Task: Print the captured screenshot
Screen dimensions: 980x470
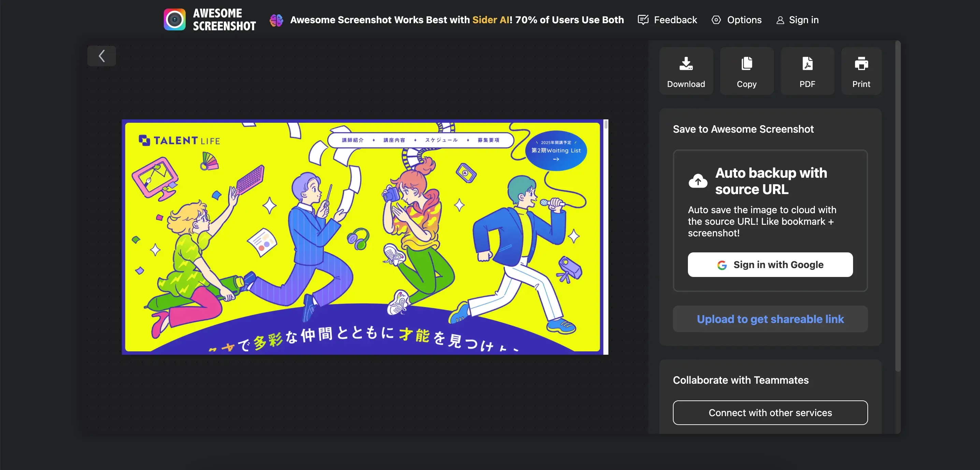Action: pyautogui.click(x=861, y=71)
